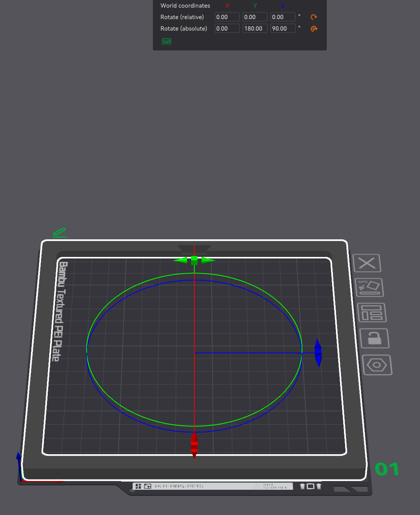420x515 pixels.
Task: Grab the red rotation gizmo handle
Action: [194, 445]
